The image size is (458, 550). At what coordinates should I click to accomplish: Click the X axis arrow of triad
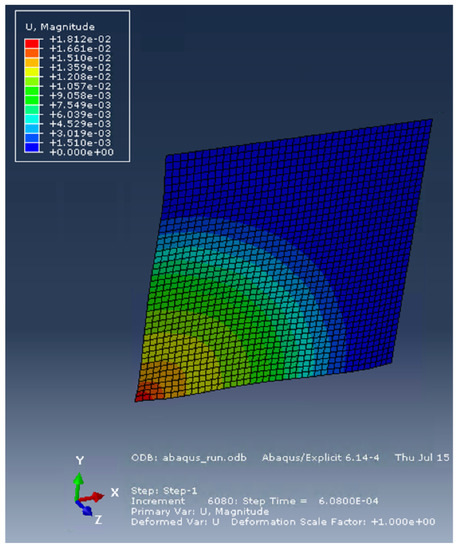(x=93, y=497)
